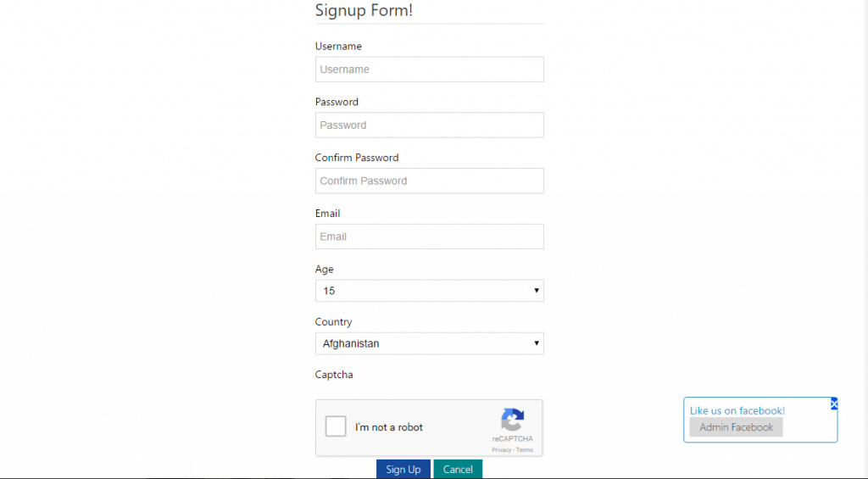Focus the Email input field

point(430,237)
